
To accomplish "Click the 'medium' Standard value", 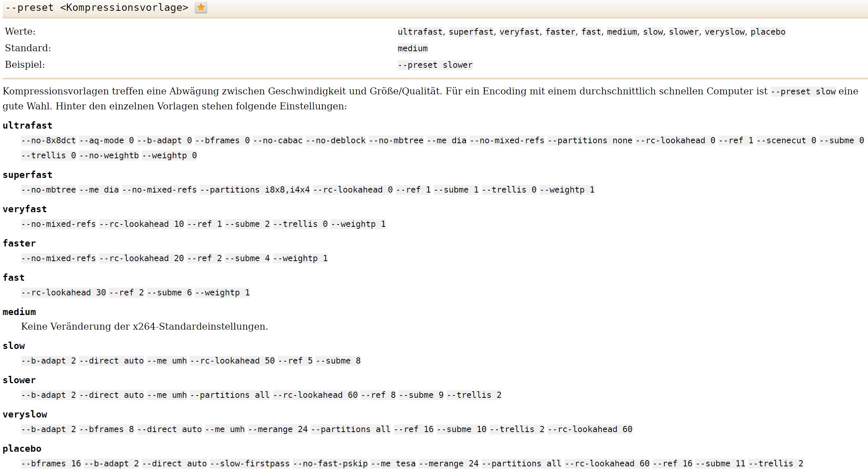I will (x=412, y=48).
